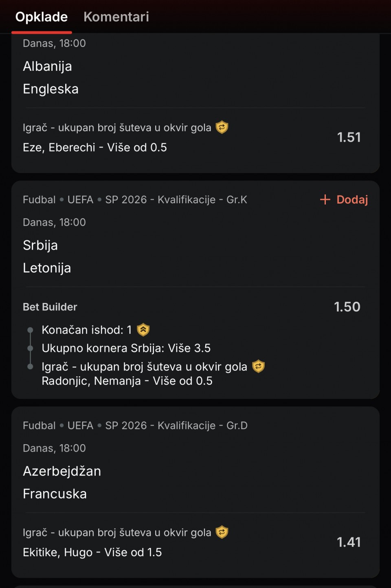The image size is (391, 588).
Task: Open the SP 2026 Kvalifikacije Gr.D league link
Action: click(x=176, y=426)
